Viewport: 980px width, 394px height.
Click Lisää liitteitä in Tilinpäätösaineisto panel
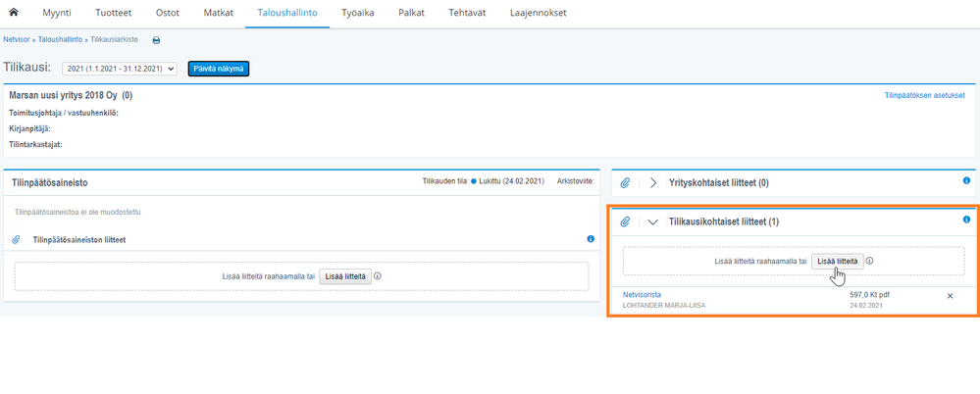(x=345, y=276)
